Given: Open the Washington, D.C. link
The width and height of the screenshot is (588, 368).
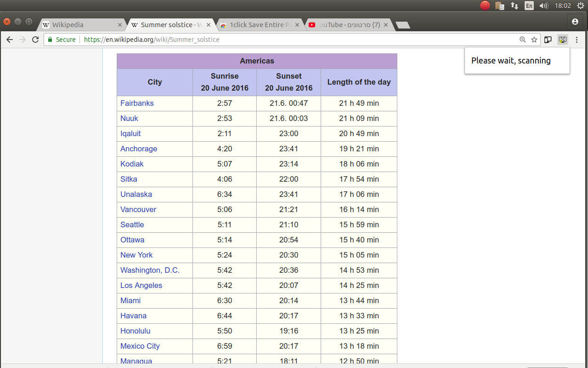Looking at the screenshot, I should coord(150,270).
